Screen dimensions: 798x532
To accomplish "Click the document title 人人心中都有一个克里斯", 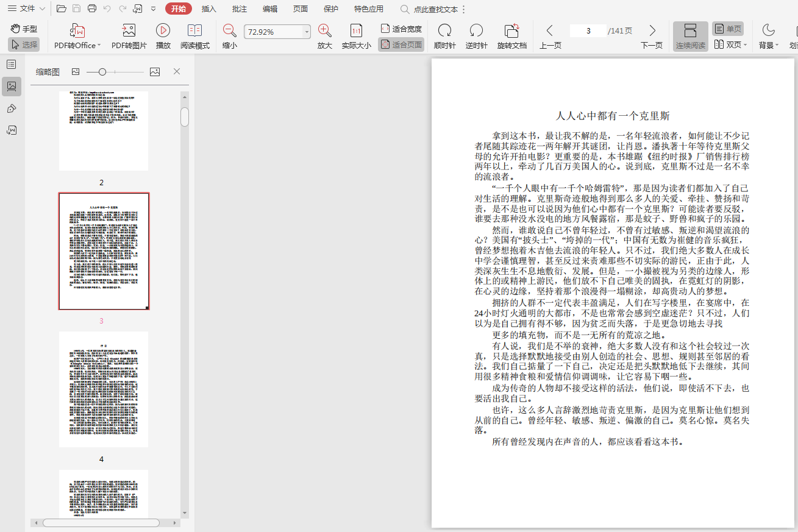I will 613,116.
